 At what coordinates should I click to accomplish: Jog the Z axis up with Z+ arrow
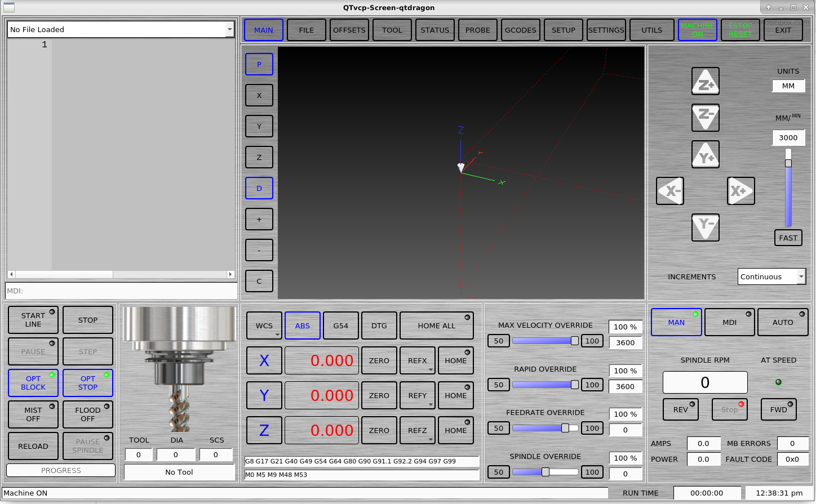pos(706,82)
